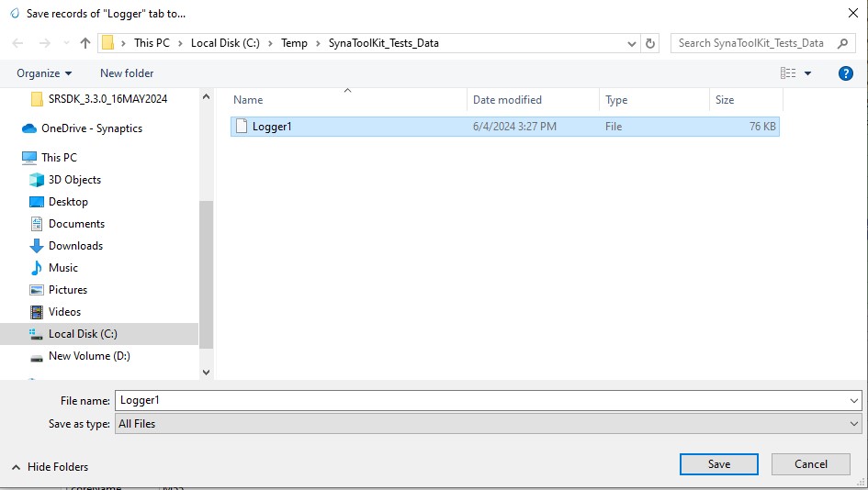
Task: Click the Up one level arrow
Action: point(85,43)
